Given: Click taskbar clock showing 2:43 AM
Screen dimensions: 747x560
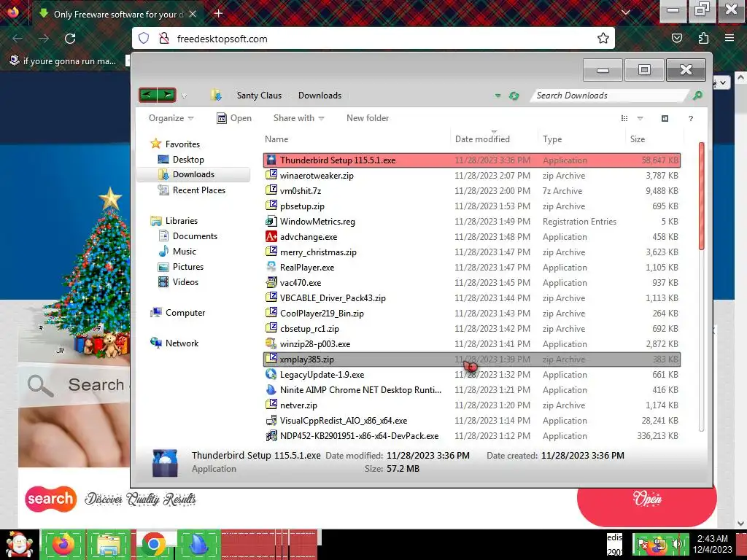Looking at the screenshot, I should click(x=712, y=544).
